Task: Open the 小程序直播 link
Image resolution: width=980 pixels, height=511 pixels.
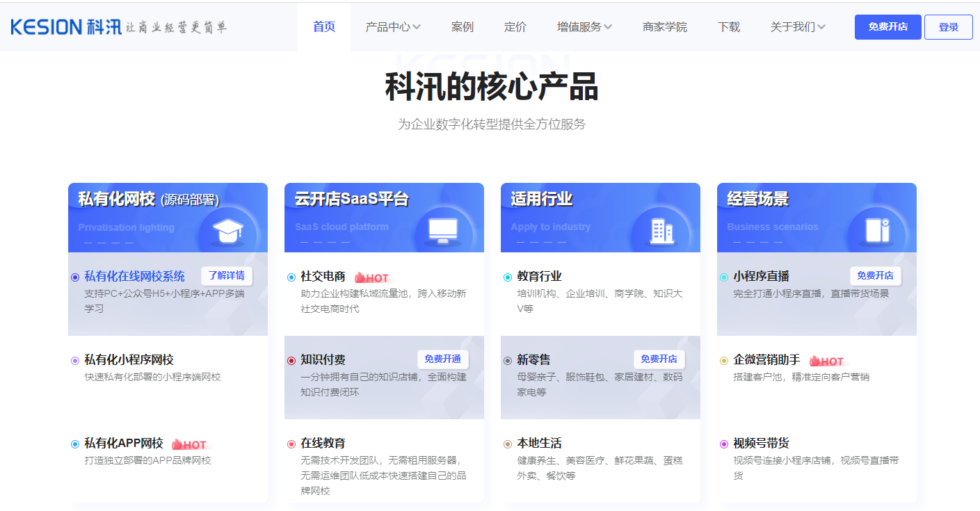Action: pyautogui.click(x=761, y=277)
